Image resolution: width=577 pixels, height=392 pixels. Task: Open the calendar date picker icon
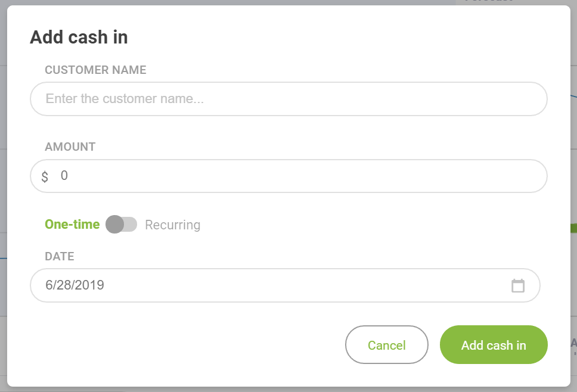(518, 286)
